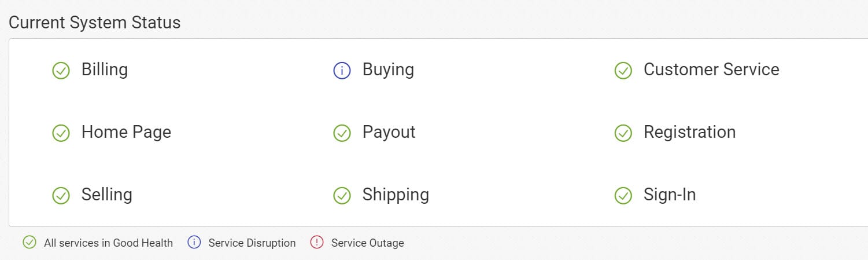This screenshot has height=260, width=868.
Task: Click the green check icon beside Home Page
Action: click(61, 133)
